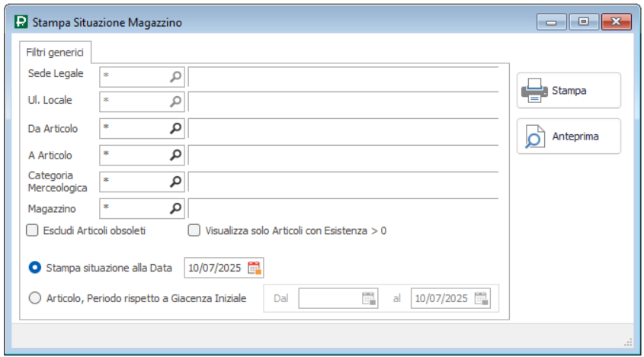Screen dimensions: 644x357
Task: Click the Magazzino description text field
Action: pos(343,207)
